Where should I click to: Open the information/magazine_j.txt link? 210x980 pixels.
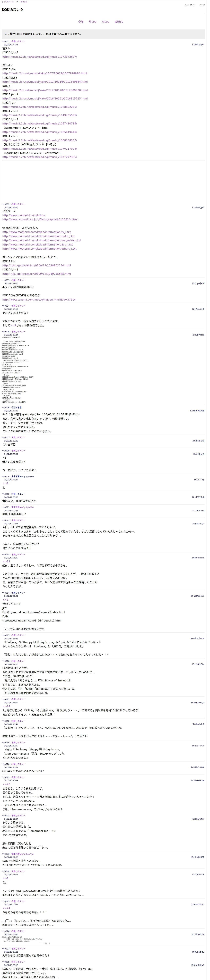[x=42, y=240]
